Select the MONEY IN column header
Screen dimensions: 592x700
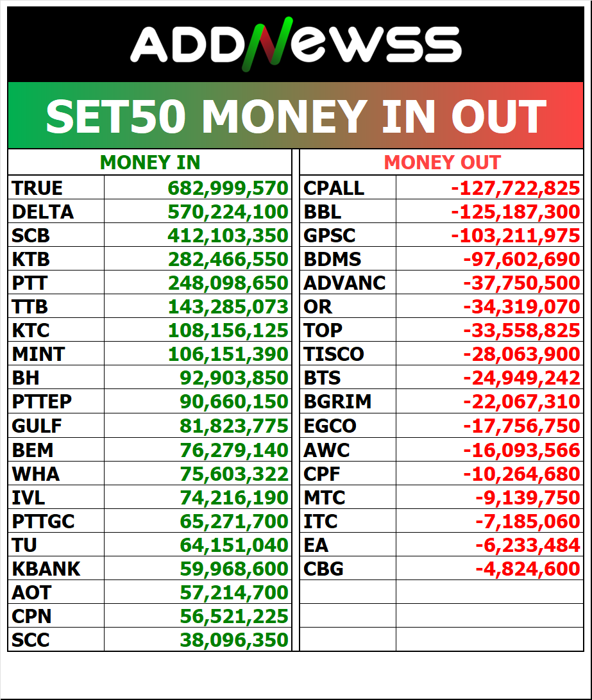point(150,163)
